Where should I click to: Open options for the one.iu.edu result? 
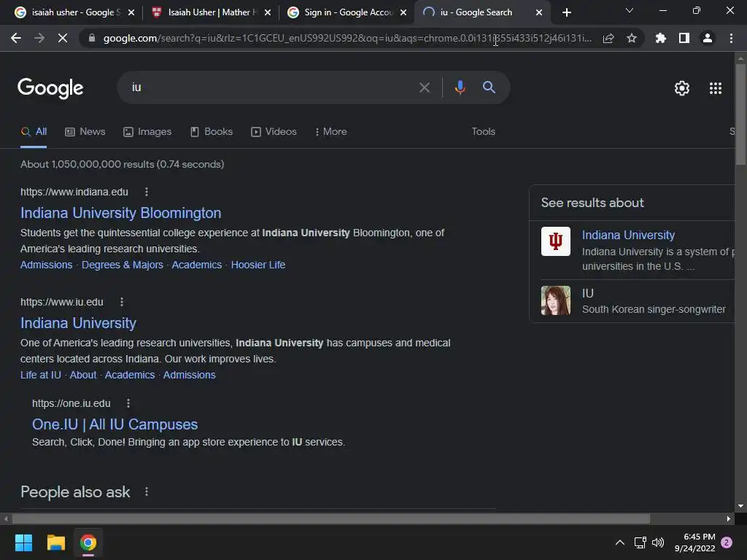point(128,403)
